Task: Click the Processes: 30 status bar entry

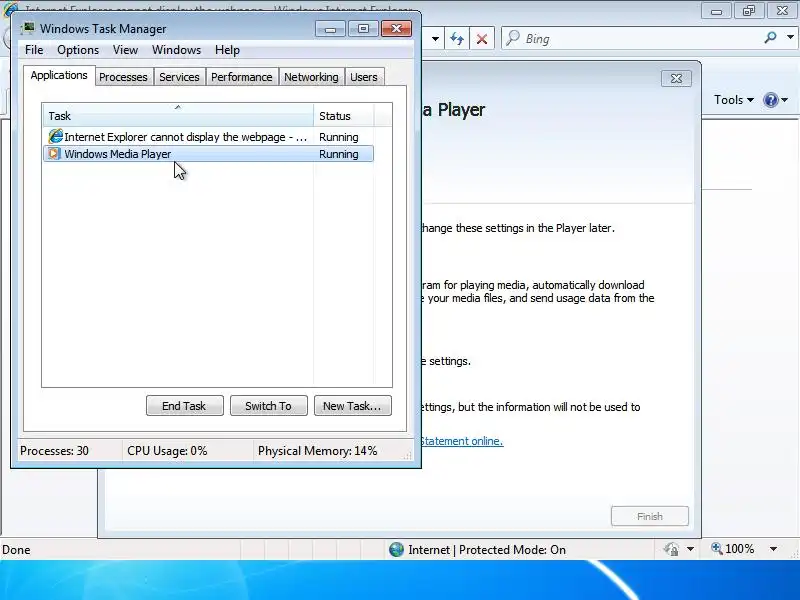Action: pos(54,451)
